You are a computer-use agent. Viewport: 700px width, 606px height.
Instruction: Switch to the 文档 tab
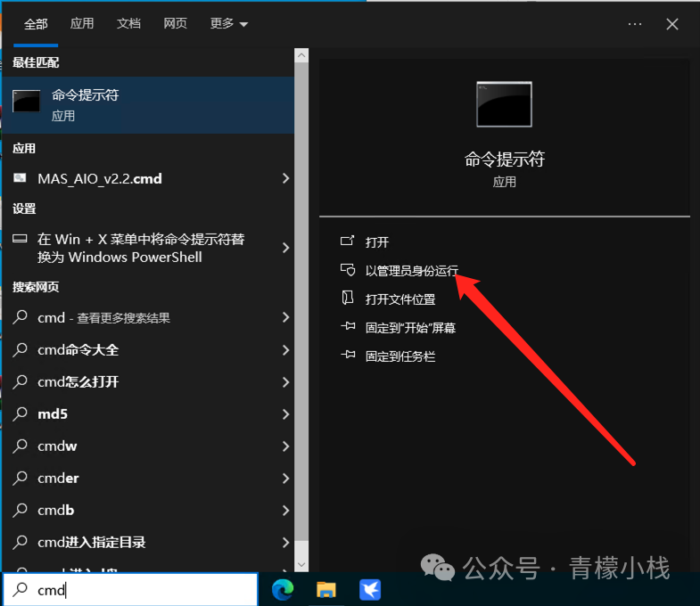(x=128, y=23)
